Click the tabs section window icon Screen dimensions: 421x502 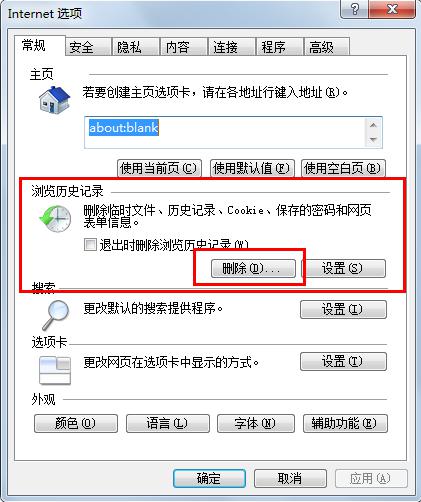(x=55, y=370)
